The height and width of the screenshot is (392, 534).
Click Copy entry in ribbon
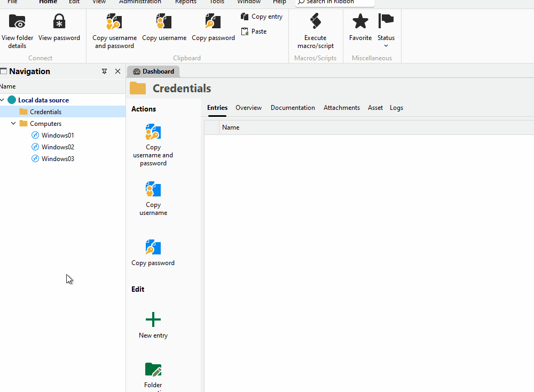[x=262, y=17]
